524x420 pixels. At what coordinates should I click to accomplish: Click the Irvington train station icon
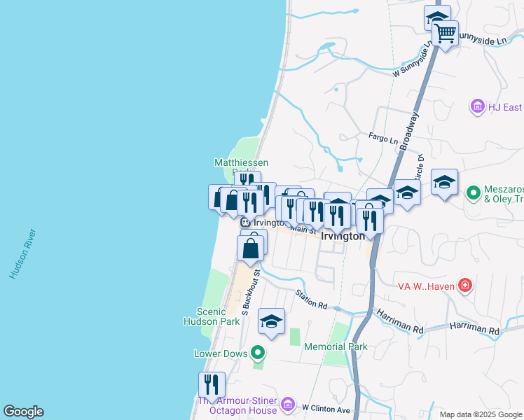pyautogui.click(x=245, y=223)
